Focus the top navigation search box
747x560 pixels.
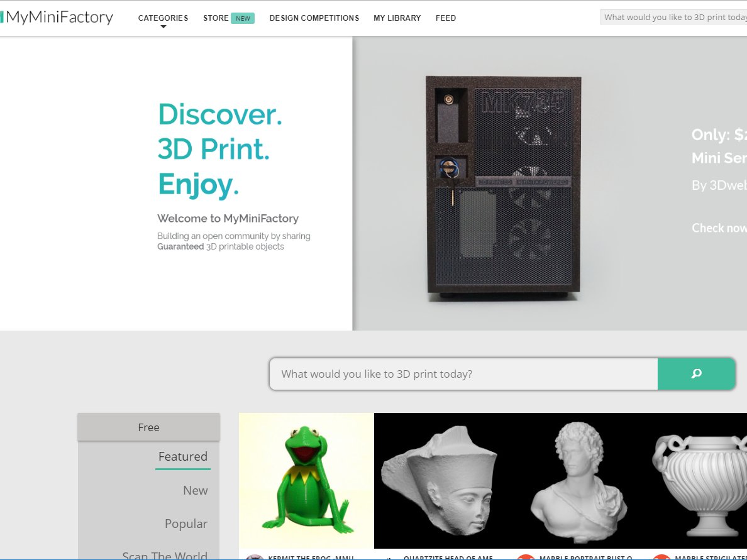tap(673, 17)
